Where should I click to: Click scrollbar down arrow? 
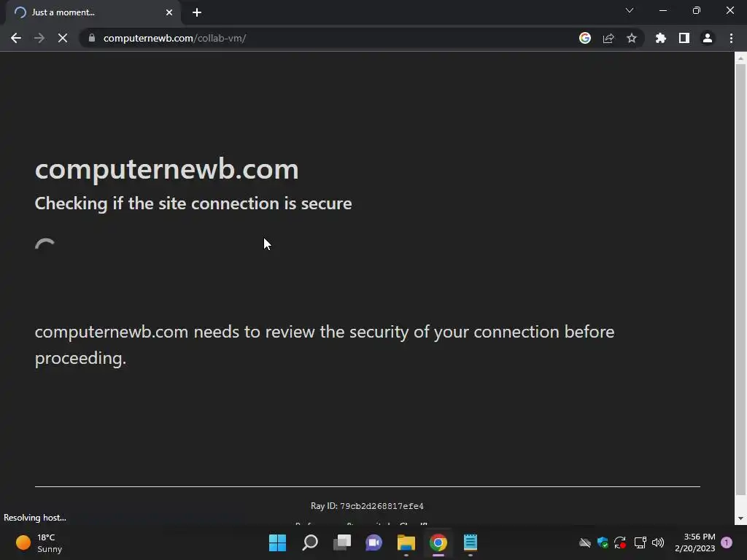click(x=740, y=518)
